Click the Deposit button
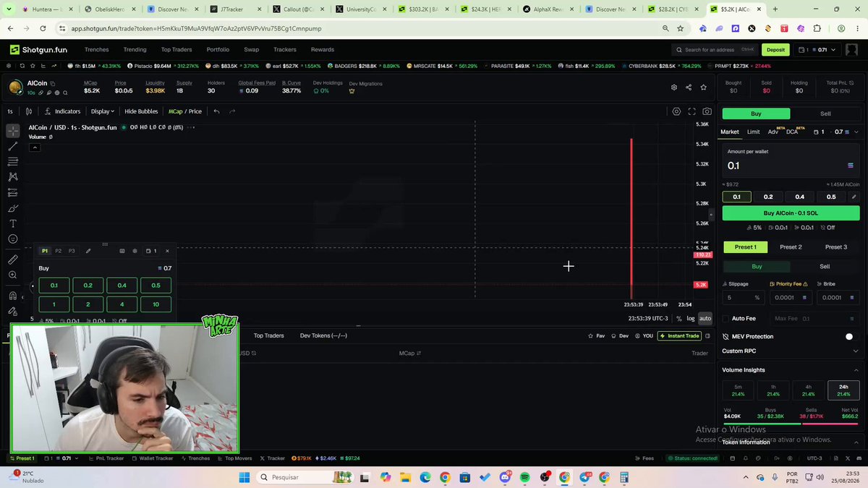 click(775, 50)
